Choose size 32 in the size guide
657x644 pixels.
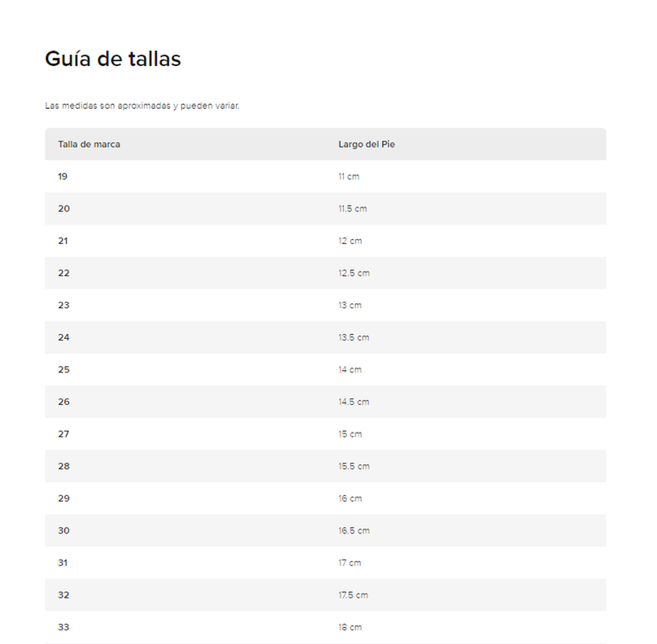coord(64,595)
